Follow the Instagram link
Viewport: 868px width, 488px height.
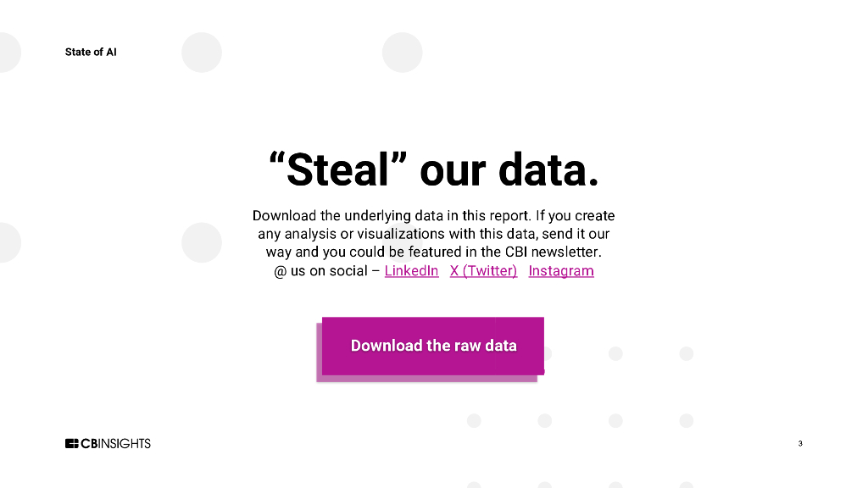click(561, 271)
